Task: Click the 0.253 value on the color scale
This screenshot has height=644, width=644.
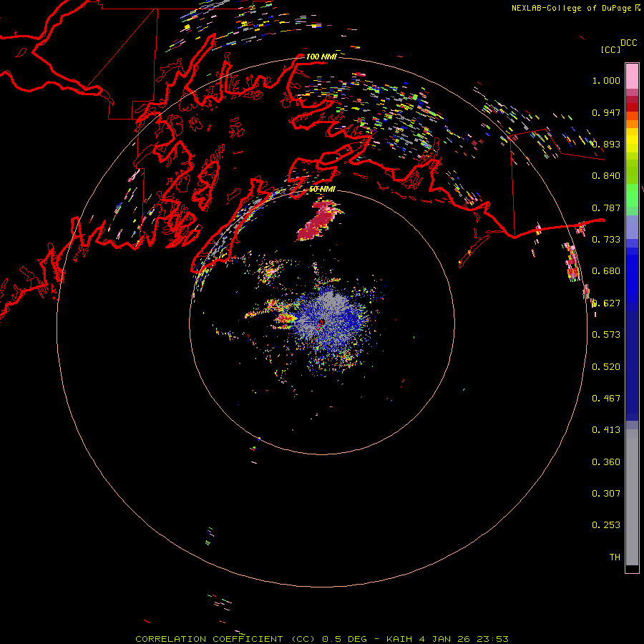Action: click(606, 525)
